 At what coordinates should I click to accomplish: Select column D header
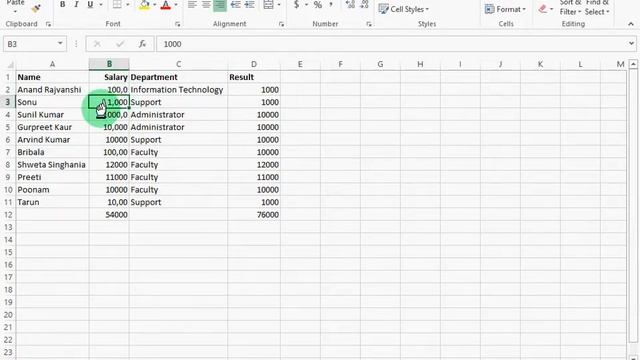pos(254,64)
